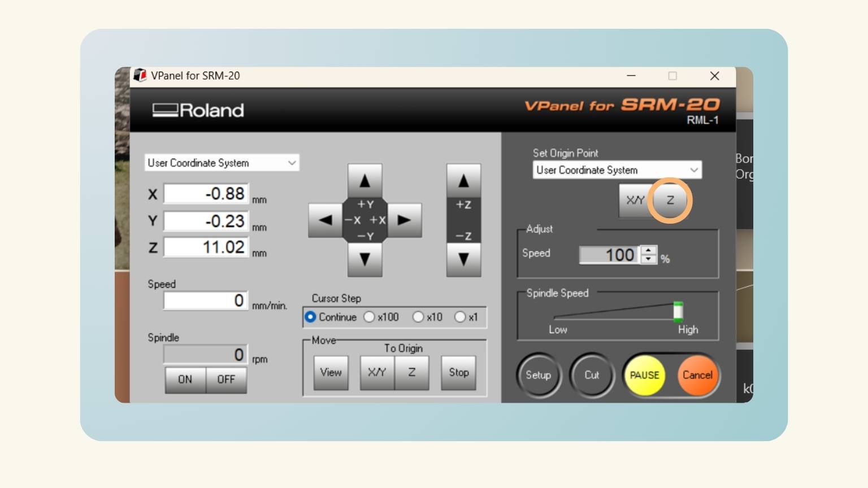Select the x10 cursor step option
Viewport: 868px width, 488px height.
tap(428, 317)
